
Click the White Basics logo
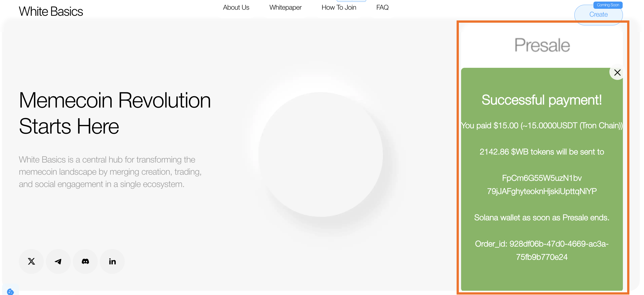click(51, 11)
